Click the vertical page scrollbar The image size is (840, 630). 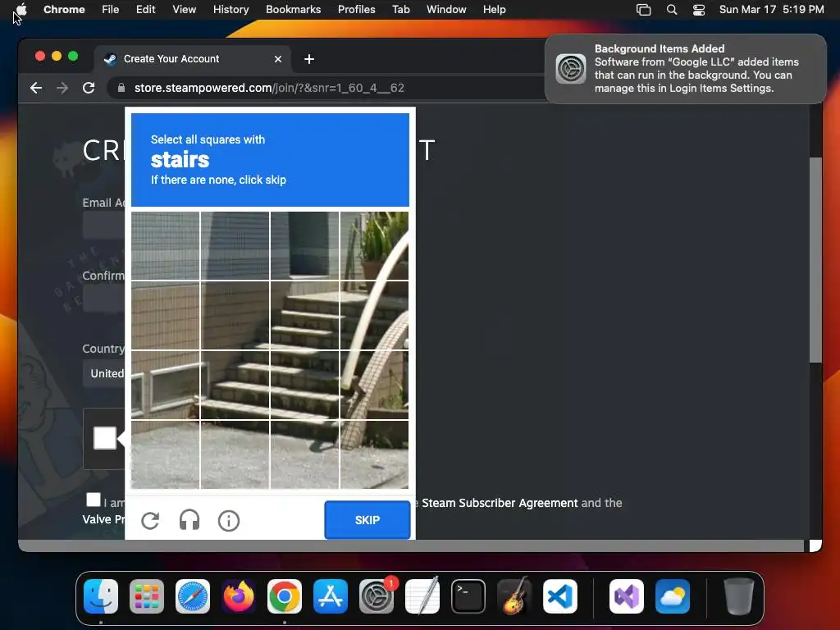click(815, 260)
